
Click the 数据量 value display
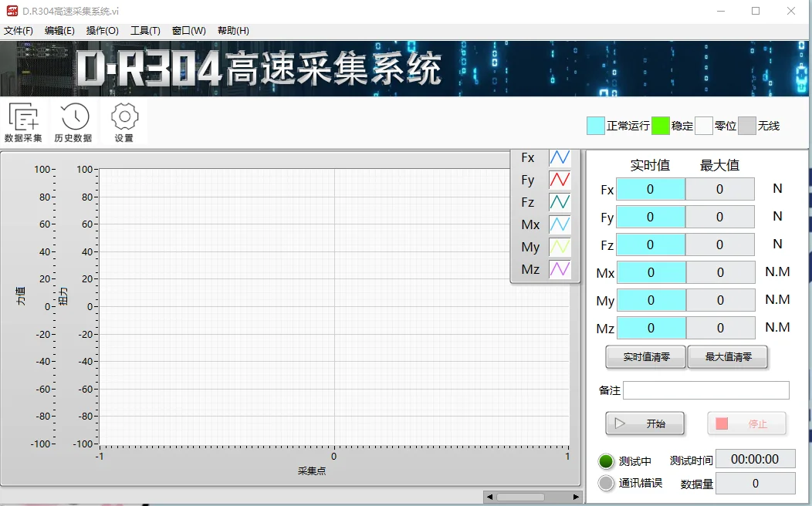755,483
